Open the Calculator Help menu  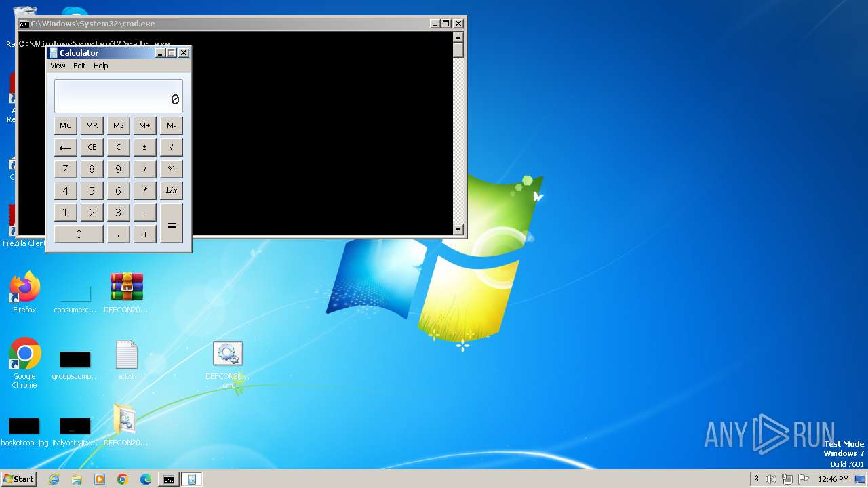pos(100,66)
